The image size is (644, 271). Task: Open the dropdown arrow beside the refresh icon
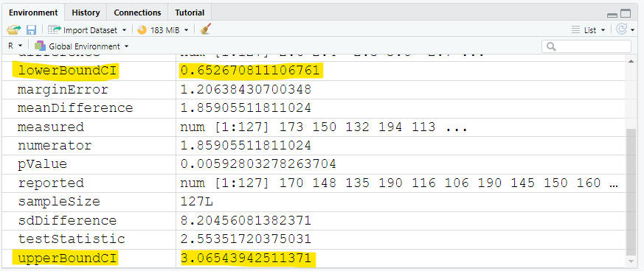coord(632,30)
